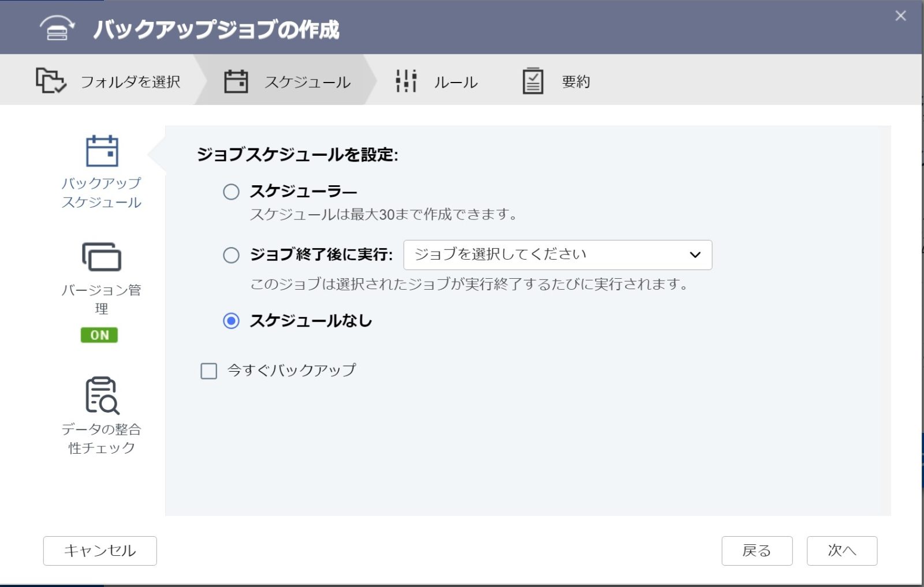Expand the job selection dropdown arrow

(695, 255)
